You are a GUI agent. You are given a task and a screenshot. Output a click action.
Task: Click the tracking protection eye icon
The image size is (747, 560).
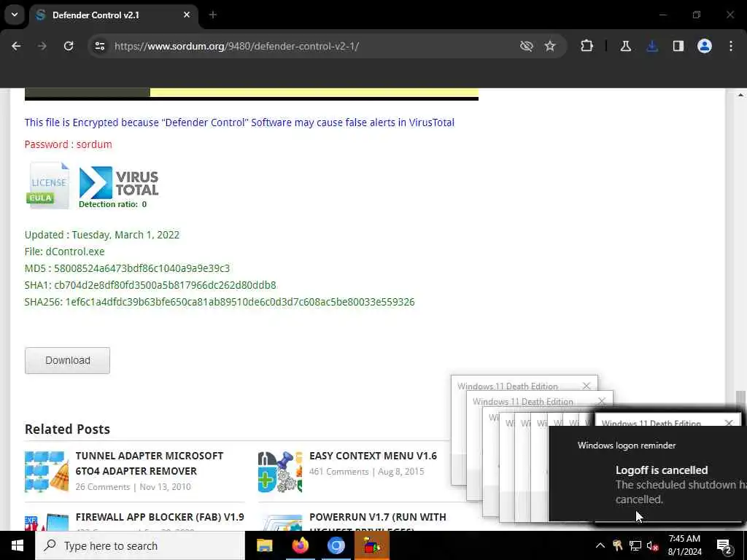527,46
